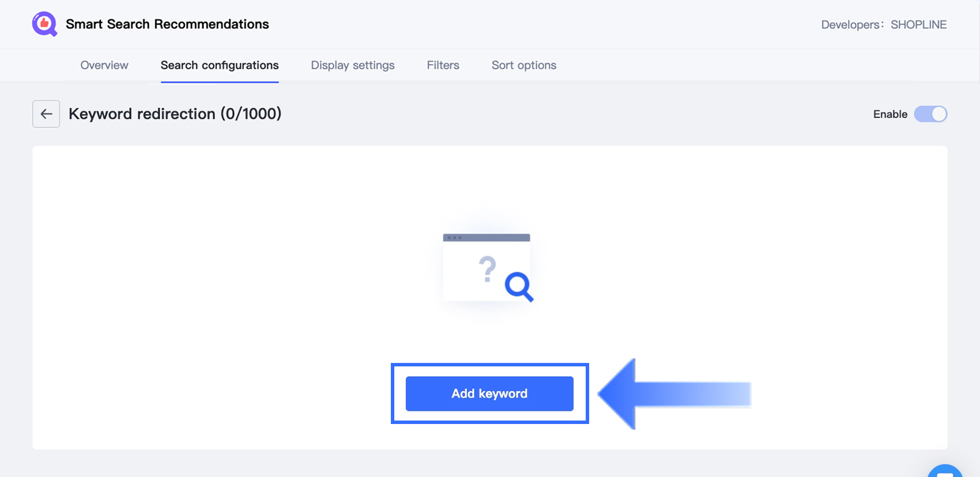Click the Smart Search Recommendations app logo

pyautogui.click(x=44, y=24)
